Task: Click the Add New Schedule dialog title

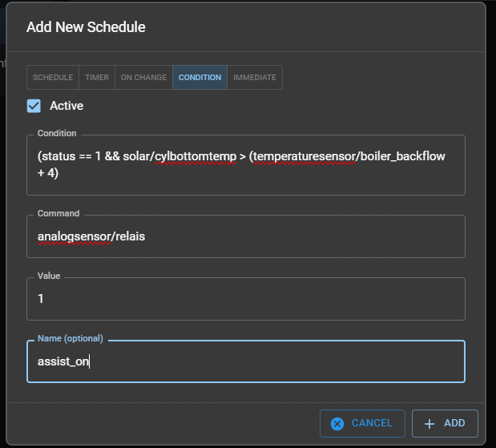Action: (86, 27)
